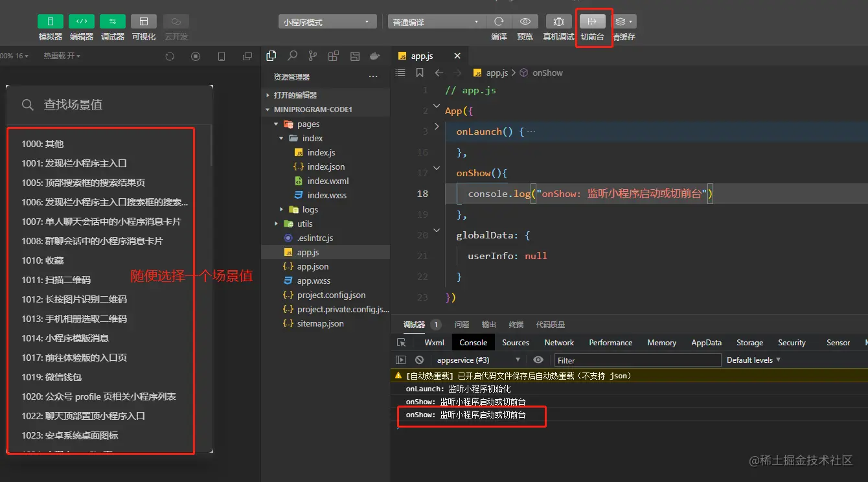This screenshot has width=868, height=482.
Task: Open the 普通编译 compile mode dropdown
Action: point(436,22)
